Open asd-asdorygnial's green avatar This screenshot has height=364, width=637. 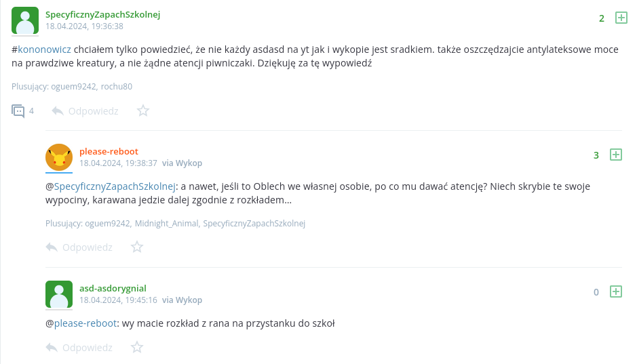point(59,294)
